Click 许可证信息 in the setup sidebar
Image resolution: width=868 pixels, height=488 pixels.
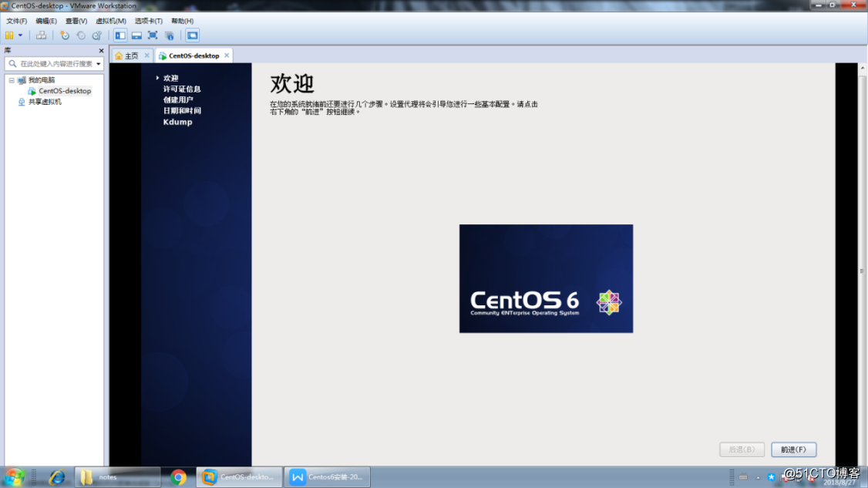182,89
